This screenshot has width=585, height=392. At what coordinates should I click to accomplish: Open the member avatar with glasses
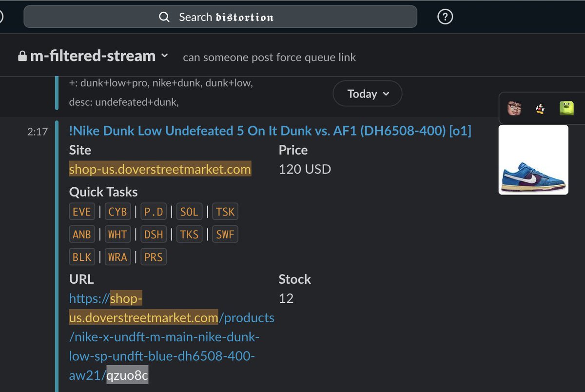point(514,108)
